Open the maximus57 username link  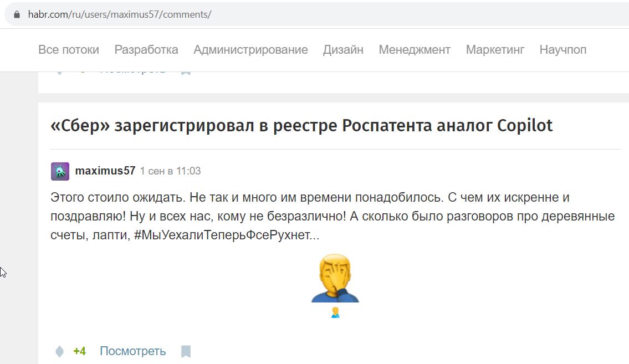click(x=105, y=171)
